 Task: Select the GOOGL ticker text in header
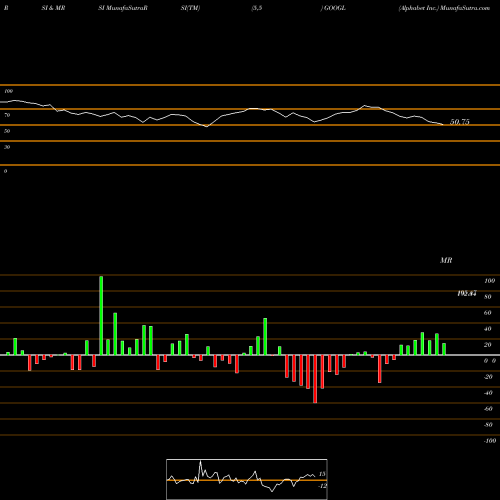334,8
